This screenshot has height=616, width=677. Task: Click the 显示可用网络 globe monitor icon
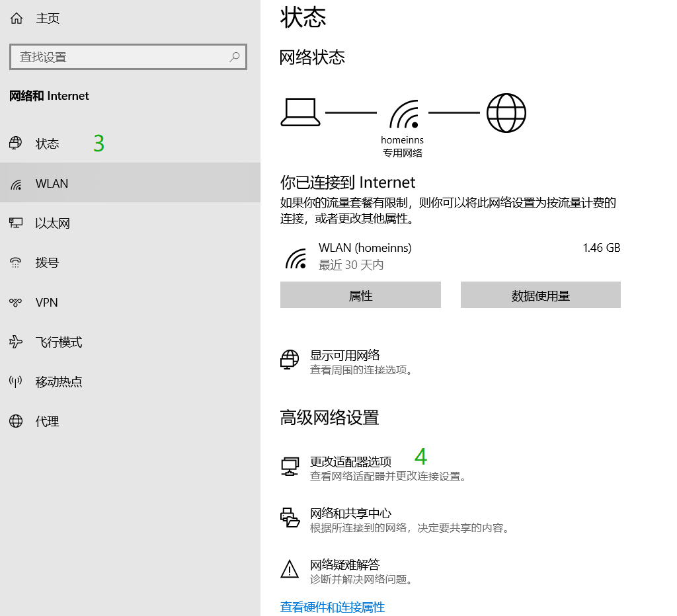pyautogui.click(x=290, y=360)
